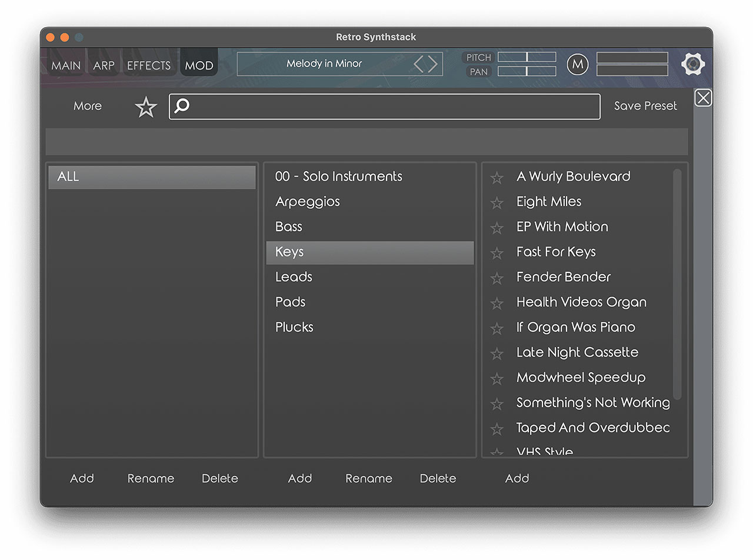753x560 pixels.
Task: Star the Fender Bender preset
Action: pyautogui.click(x=497, y=278)
